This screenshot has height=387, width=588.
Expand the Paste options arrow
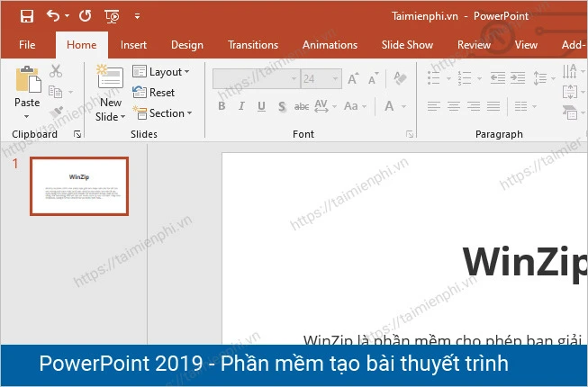[26, 116]
